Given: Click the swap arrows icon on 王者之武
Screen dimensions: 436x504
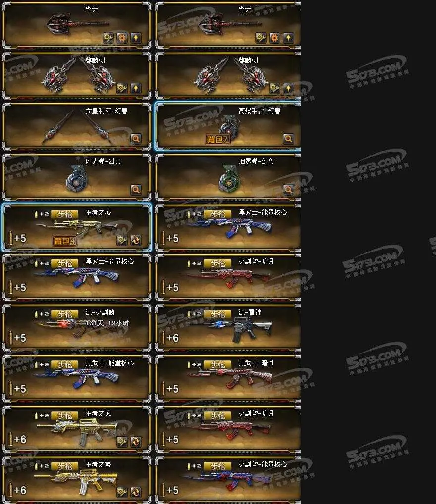Looking at the screenshot, I should coord(136,442).
